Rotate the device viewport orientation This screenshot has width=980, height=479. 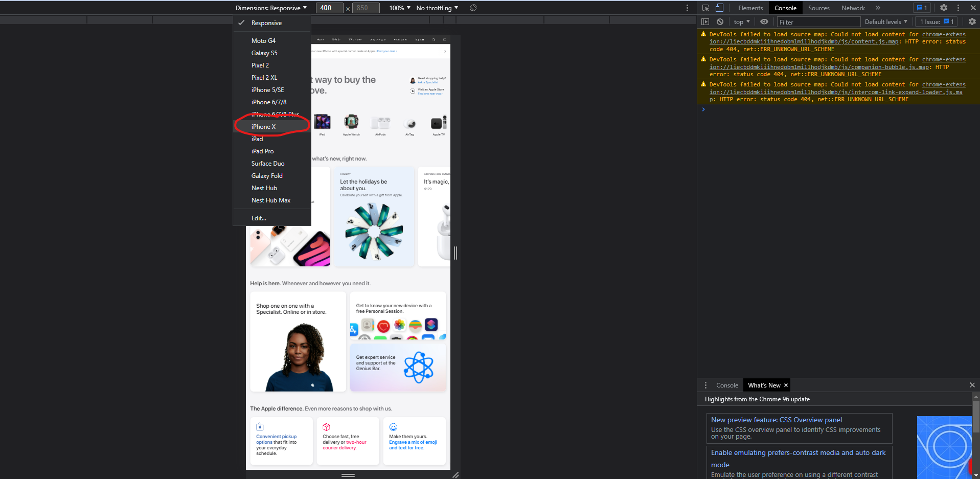pyautogui.click(x=473, y=8)
